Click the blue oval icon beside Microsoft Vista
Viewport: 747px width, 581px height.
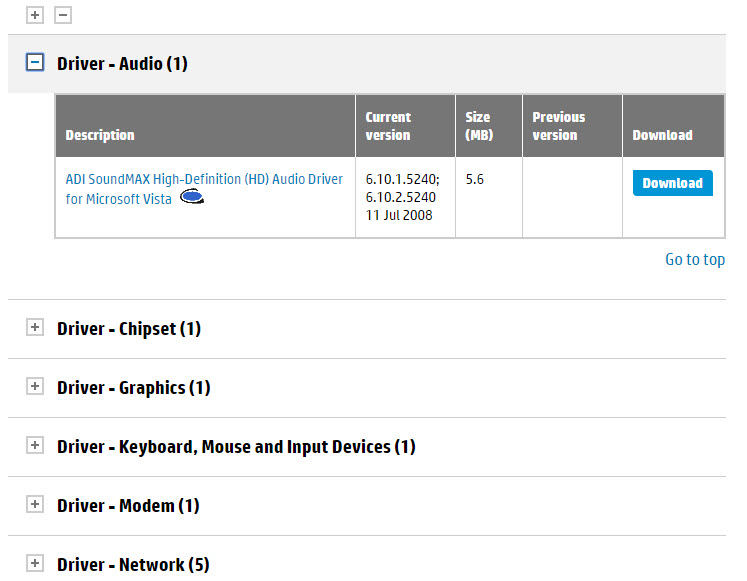click(192, 196)
